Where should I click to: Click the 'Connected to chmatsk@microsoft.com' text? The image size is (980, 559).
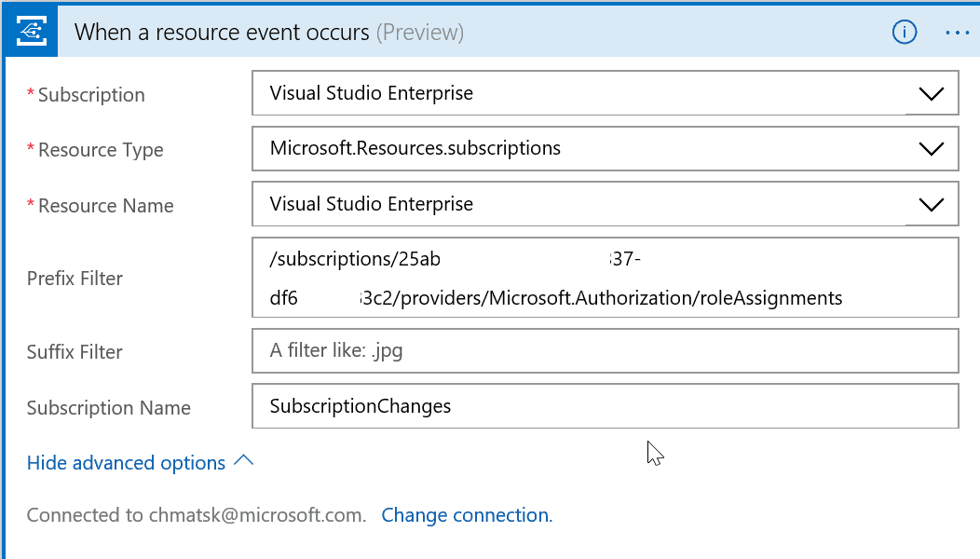pyautogui.click(x=197, y=515)
